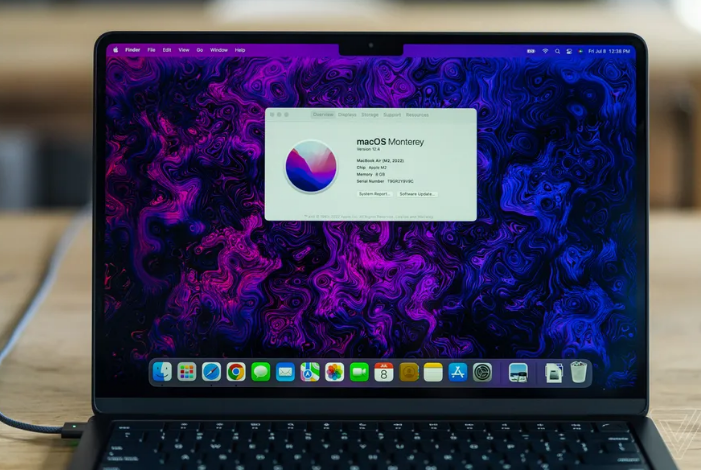Open the Apple menu

(116, 50)
